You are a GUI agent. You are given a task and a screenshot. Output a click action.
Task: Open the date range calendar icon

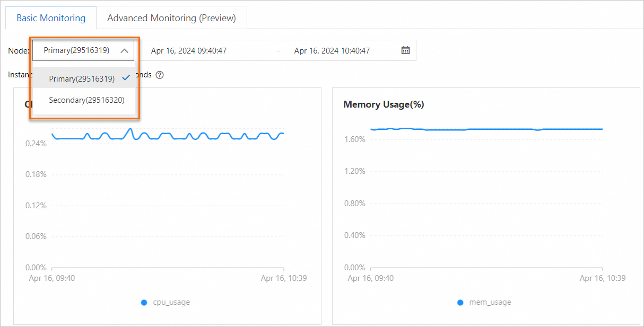(x=406, y=50)
